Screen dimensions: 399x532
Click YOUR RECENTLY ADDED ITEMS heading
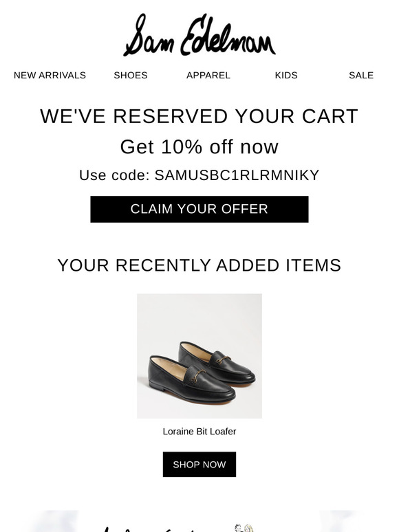pyautogui.click(x=199, y=265)
